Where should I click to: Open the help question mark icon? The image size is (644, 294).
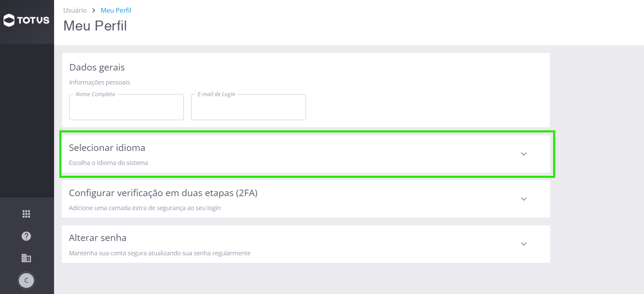(26, 236)
